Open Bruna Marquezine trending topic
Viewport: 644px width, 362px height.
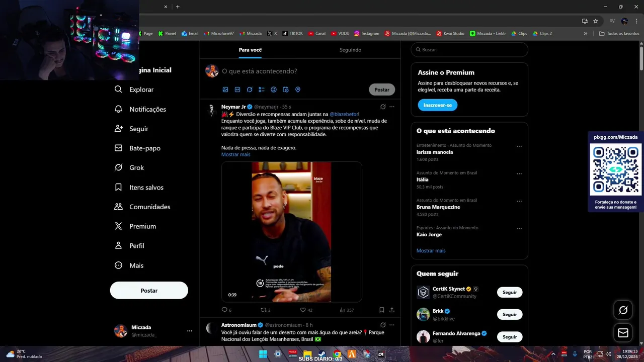coord(438,207)
